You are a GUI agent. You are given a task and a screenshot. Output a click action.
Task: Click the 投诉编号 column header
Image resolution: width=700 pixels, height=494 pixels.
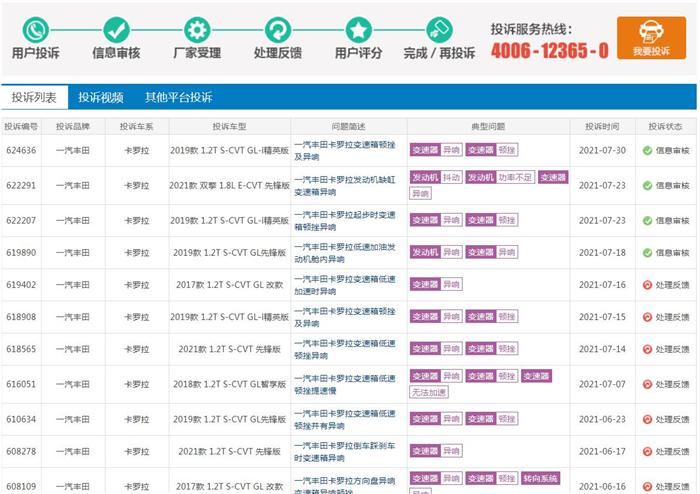21,127
